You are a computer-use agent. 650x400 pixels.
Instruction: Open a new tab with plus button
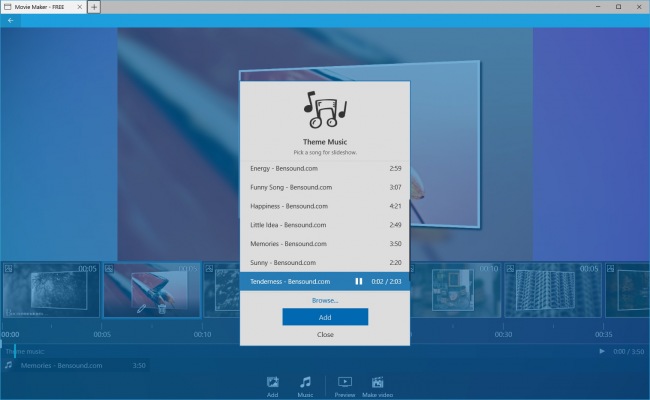click(94, 7)
